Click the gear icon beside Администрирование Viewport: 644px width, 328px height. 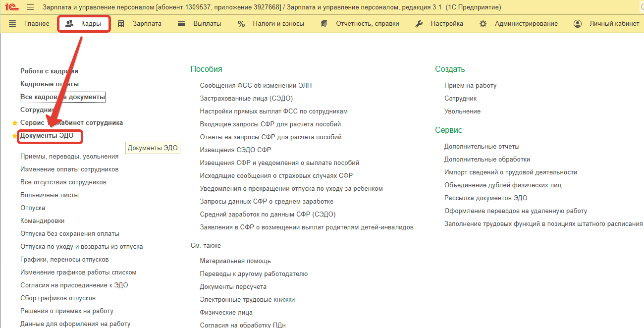pos(483,24)
